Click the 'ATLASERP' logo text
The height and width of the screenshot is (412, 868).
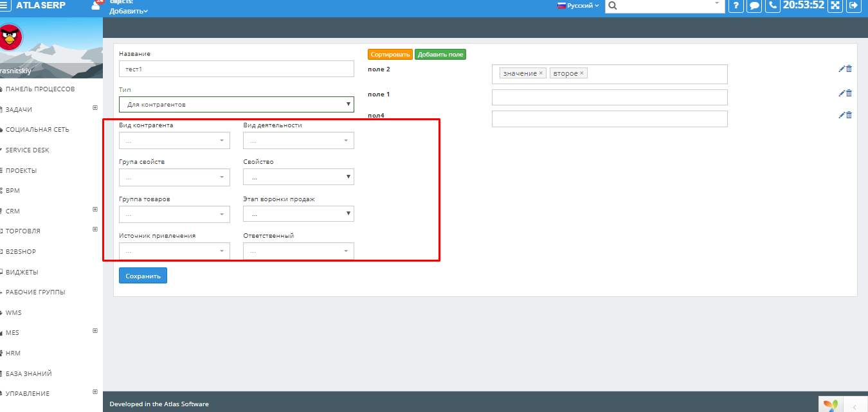(x=41, y=5)
